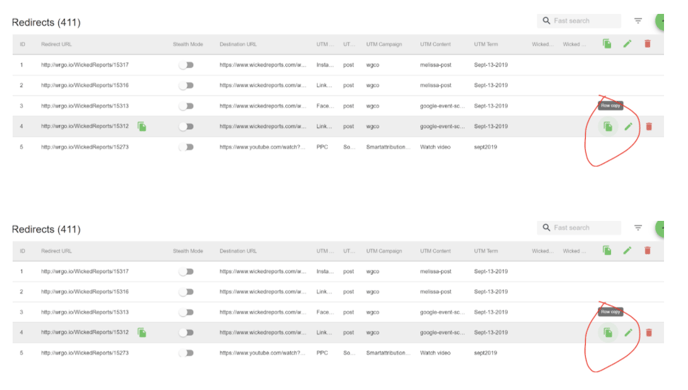Click the copy icon in lower table header
688x390 pixels.
click(607, 250)
